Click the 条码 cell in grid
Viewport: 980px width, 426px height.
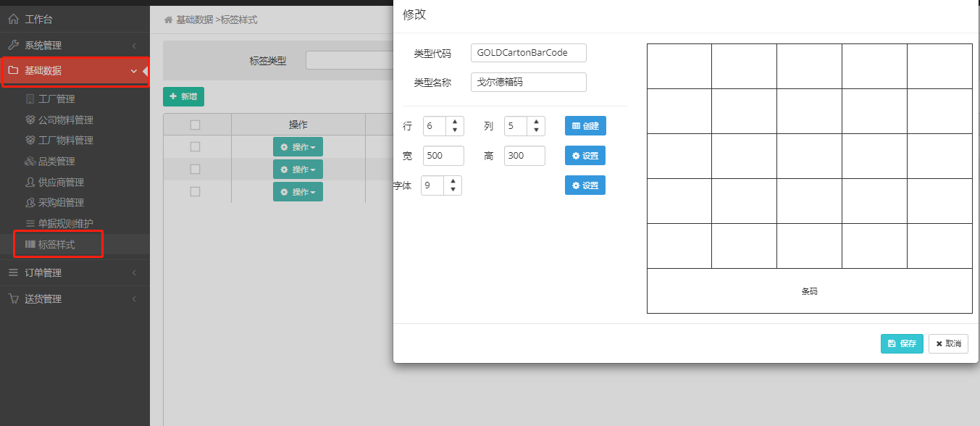coord(809,291)
